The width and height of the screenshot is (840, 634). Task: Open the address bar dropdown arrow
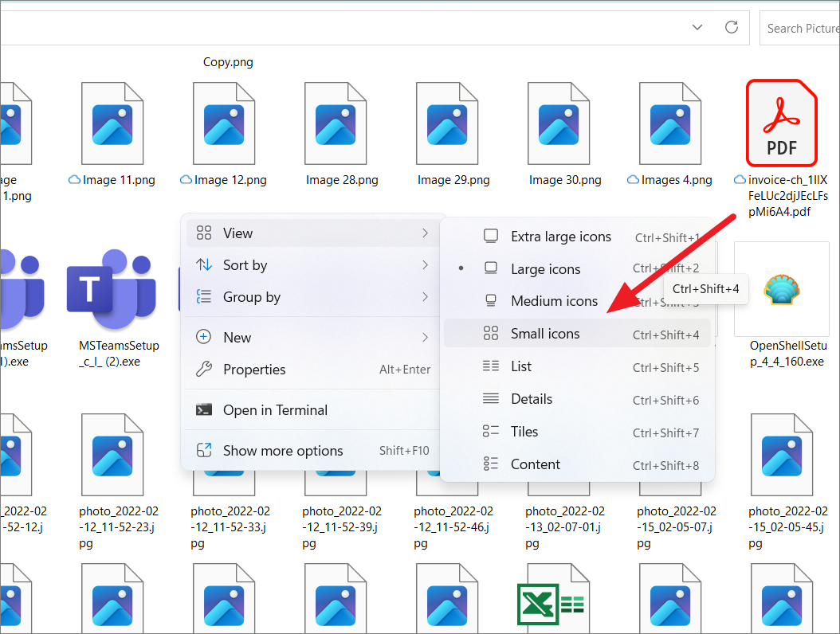(x=697, y=26)
